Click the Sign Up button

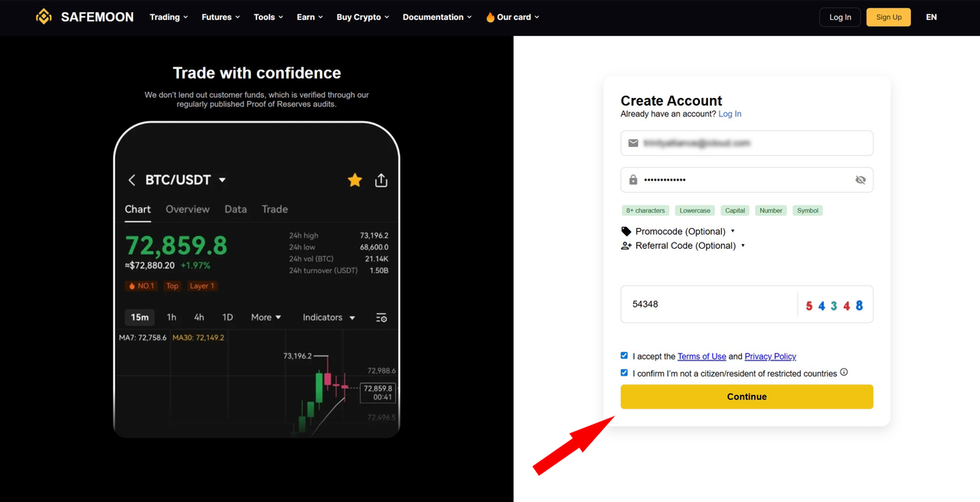(x=889, y=17)
